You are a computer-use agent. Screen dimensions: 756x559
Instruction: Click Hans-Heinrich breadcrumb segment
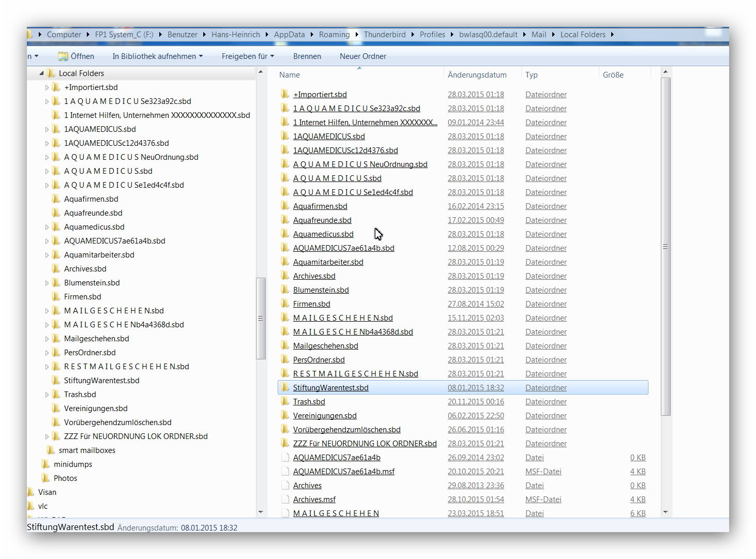pyautogui.click(x=236, y=34)
